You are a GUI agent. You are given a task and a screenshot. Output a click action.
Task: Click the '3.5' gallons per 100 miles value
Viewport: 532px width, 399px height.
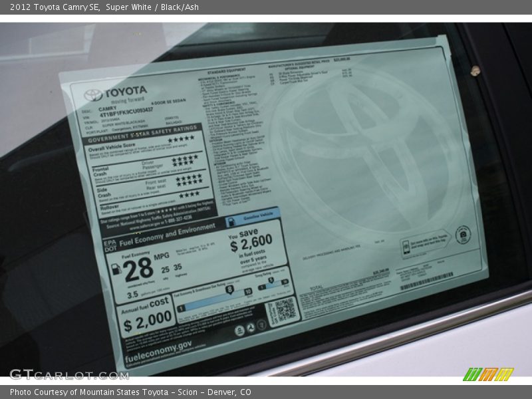[132, 295]
